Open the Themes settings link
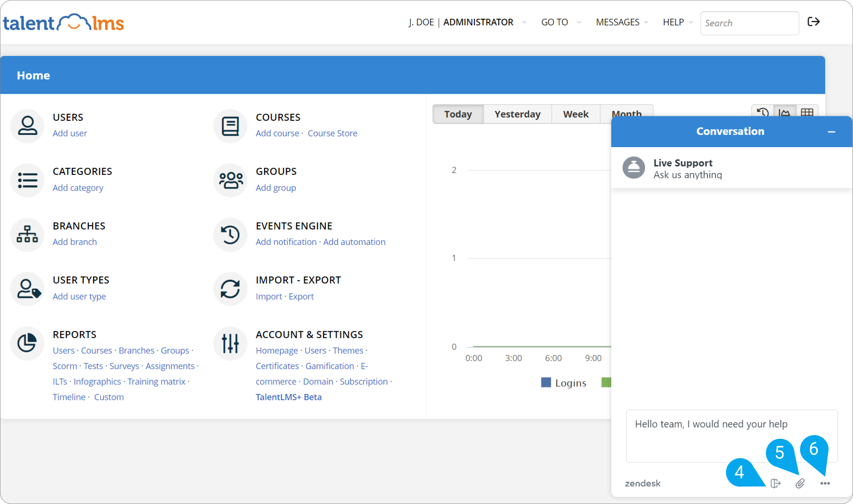Viewport: 853px width, 504px height. click(x=348, y=351)
